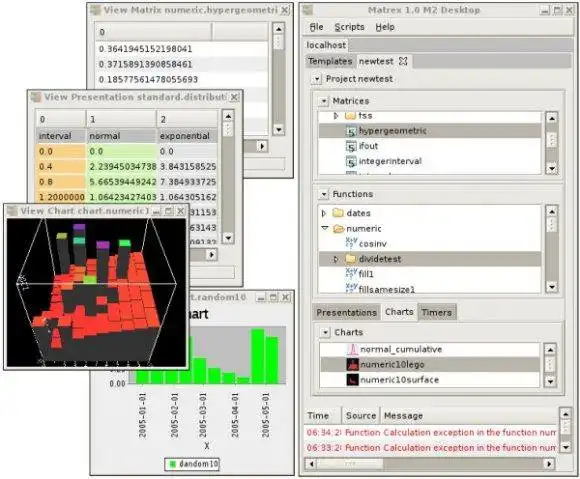This screenshot has width=580, height=479.
Task: Expand the tss folder in Matrices
Action: (335, 116)
